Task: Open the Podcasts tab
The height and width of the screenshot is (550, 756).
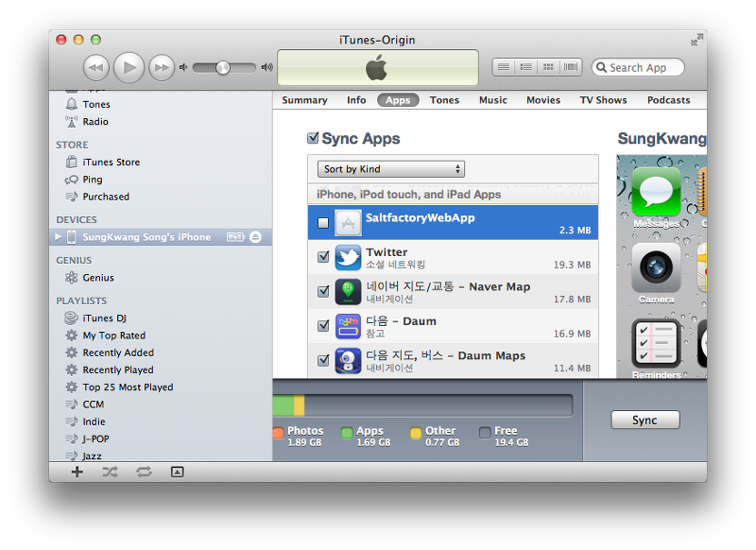Action: 669,100
